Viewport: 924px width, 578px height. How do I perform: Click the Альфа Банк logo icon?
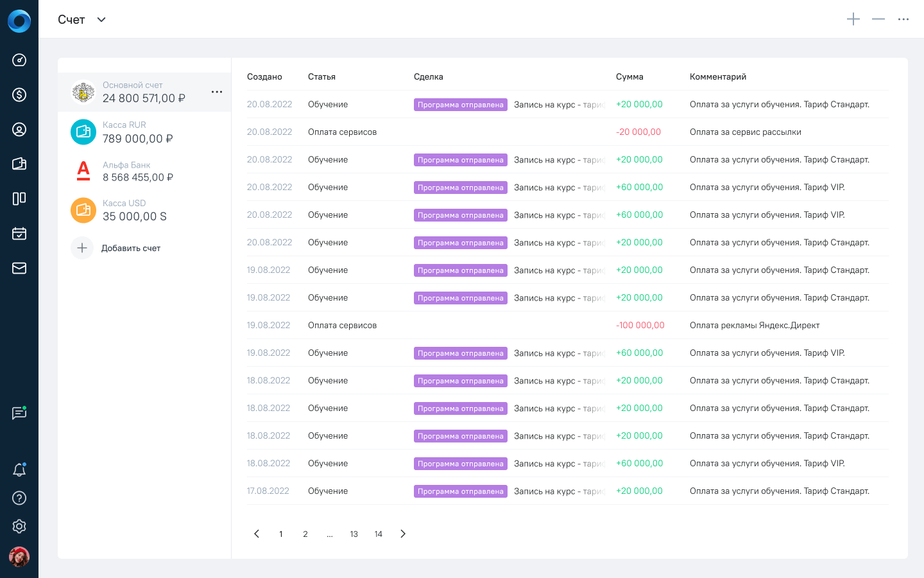pyautogui.click(x=83, y=171)
